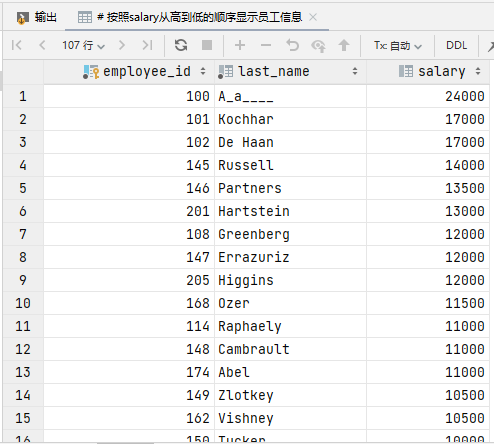The width and height of the screenshot is (494, 444).
Task: Click the table grid icon on result tab
Action: point(85,17)
